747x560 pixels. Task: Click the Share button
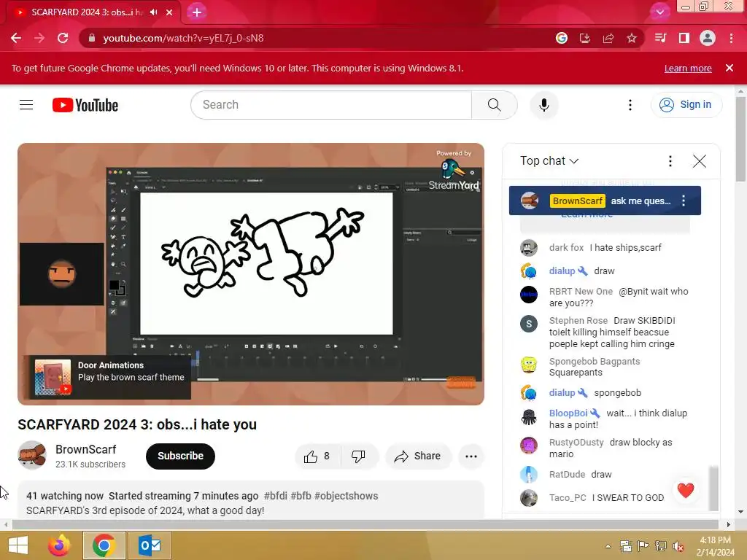[417, 456]
